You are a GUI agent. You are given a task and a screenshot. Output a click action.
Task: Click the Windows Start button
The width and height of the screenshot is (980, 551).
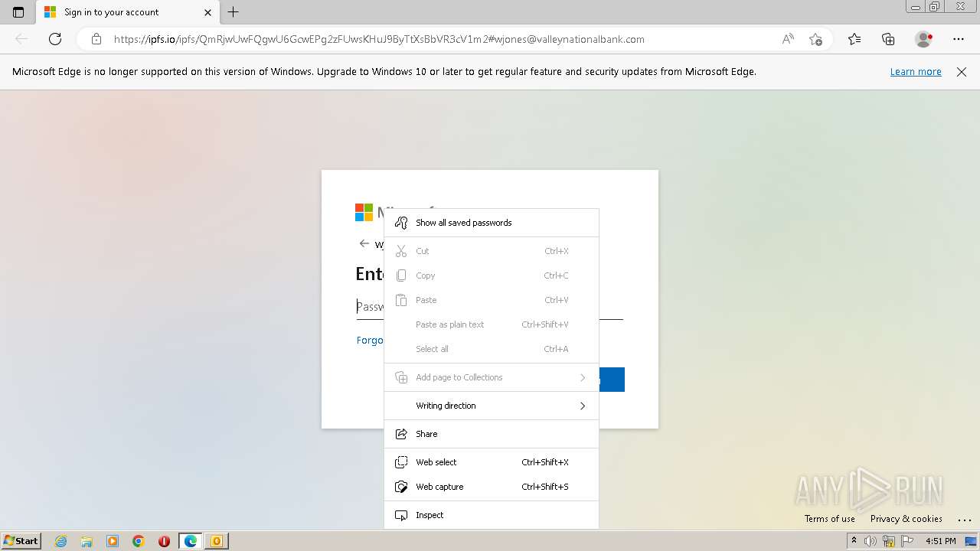click(21, 541)
